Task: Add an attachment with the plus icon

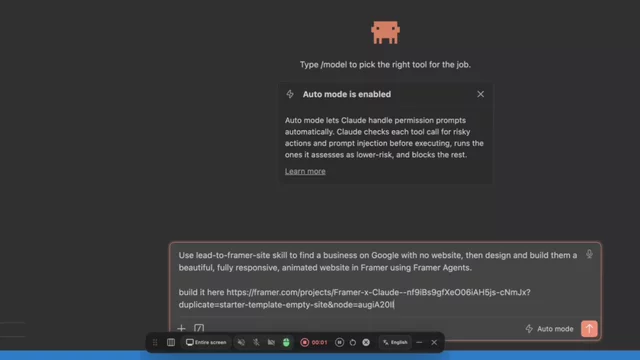Action: pyautogui.click(x=181, y=328)
